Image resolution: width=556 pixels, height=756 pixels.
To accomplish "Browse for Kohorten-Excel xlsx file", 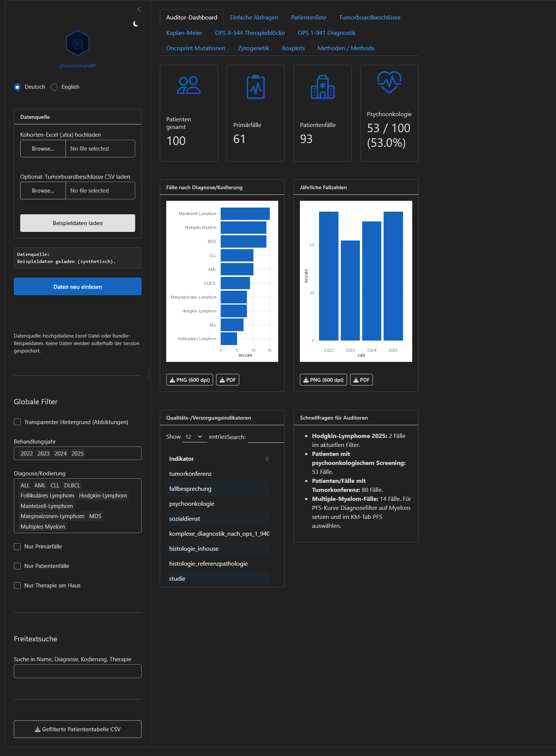I will click(43, 149).
